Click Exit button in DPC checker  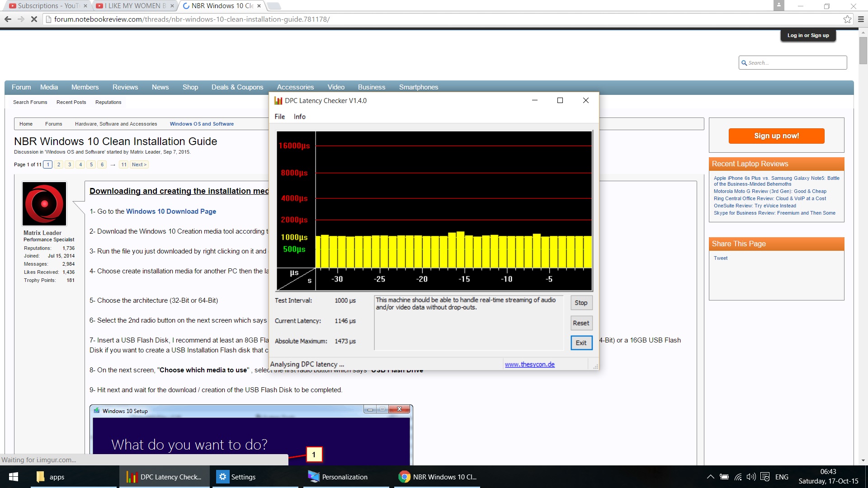tap(581, 343)
